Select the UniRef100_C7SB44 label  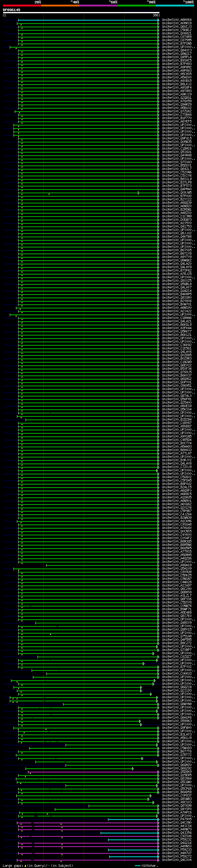point(176,115)
